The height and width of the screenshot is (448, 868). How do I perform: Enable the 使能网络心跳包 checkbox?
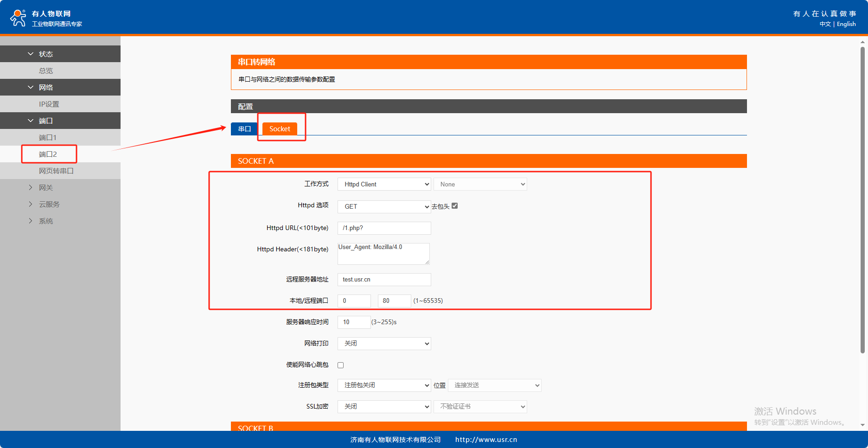coord(341,365)
